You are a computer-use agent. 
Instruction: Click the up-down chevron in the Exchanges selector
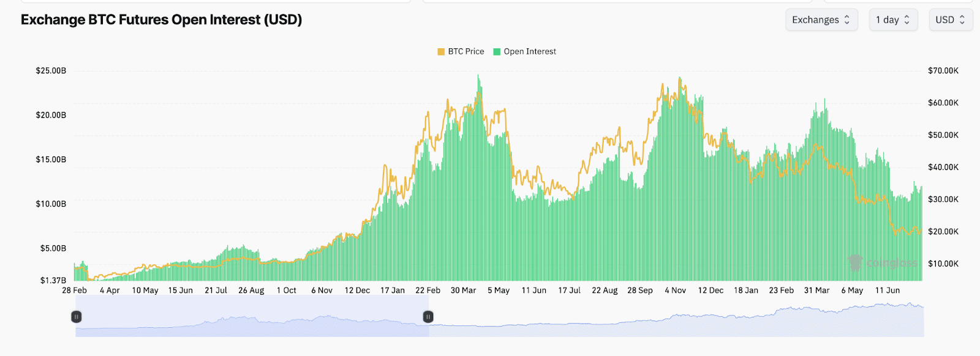pyautogui.click(x=847, y=20)
